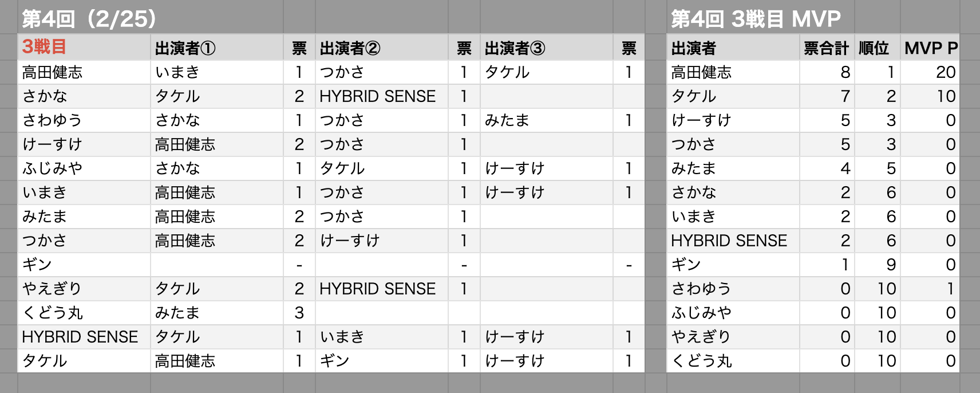
Task: Click the 第4回 3戦目 MVP title
Action: tap(756, 19)
